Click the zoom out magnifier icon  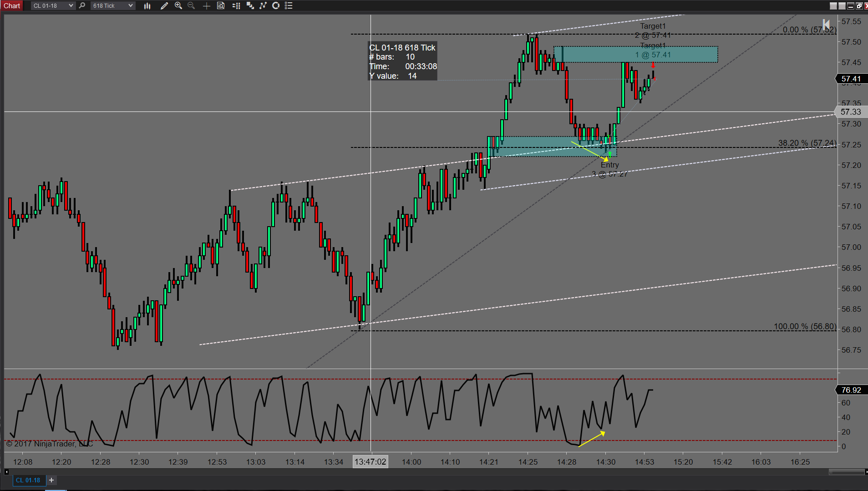(191, 5)
